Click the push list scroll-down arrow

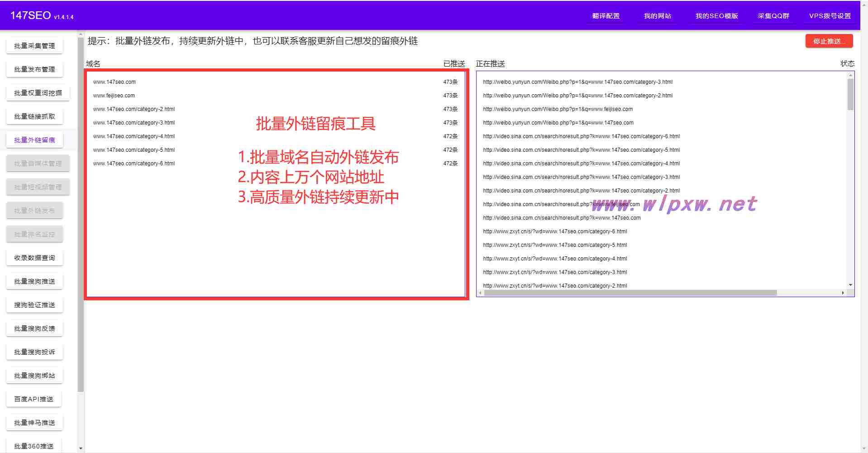850,285
